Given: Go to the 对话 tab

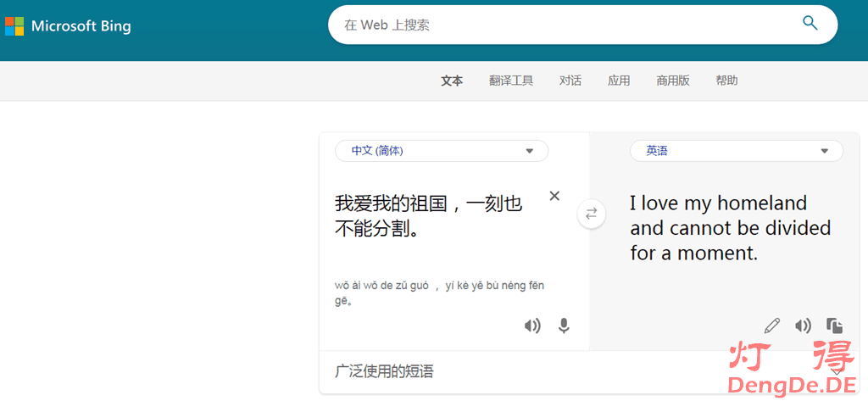Looking at the screenshot, I should (570, 81).
